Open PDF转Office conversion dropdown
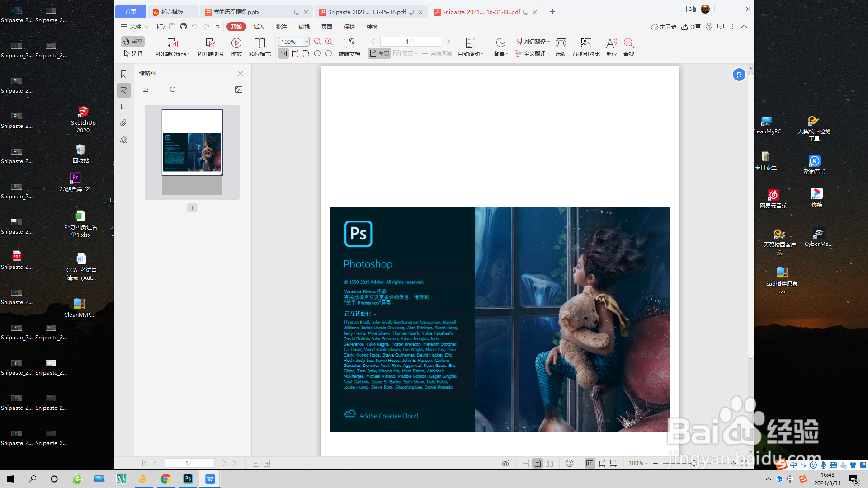Image resolution: width=868 pixels, height=488 pixels. click(173, 47)
